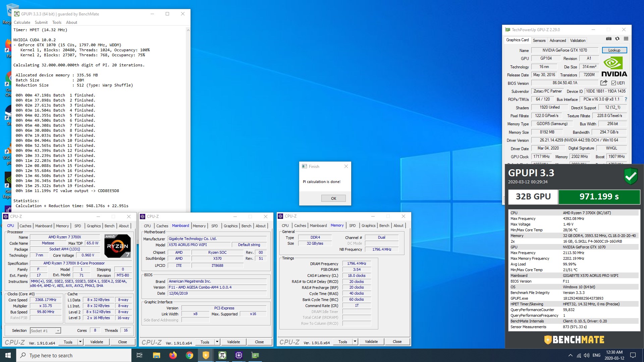
Task: Open Submit menu in GPUPI
Action: coord(41,22)
